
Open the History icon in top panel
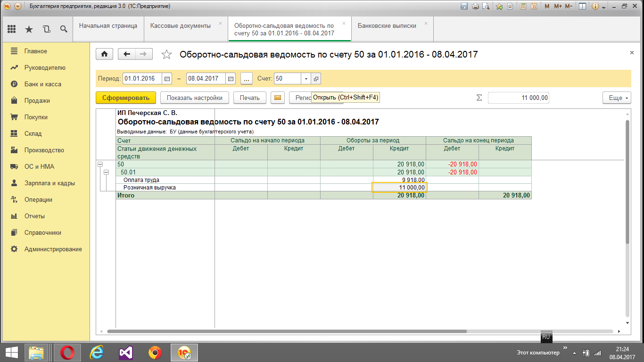[46, 29]
